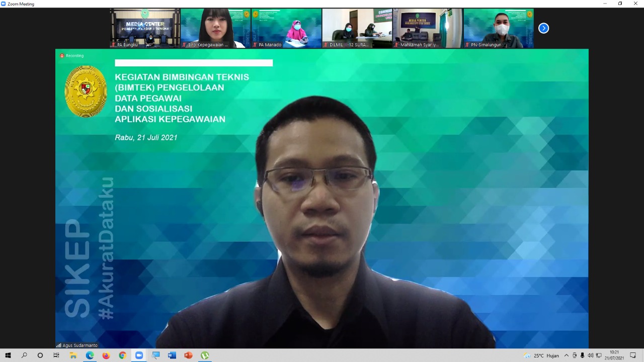The image size is (644, 362).
Task: Open File Explorer from the taskbar
Action: pyautogui.click(x=73, y=355)
